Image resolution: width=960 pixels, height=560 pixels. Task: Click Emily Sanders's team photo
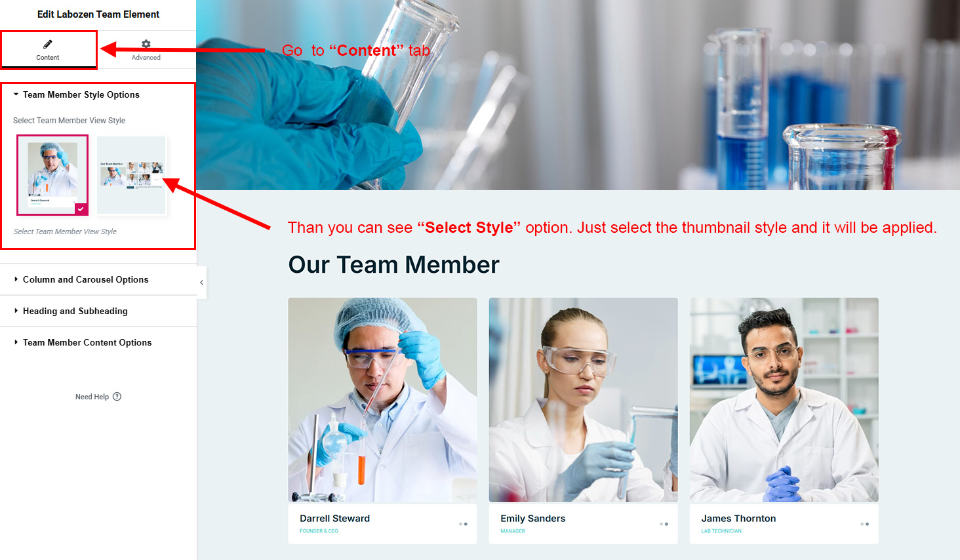click(583, 400)
